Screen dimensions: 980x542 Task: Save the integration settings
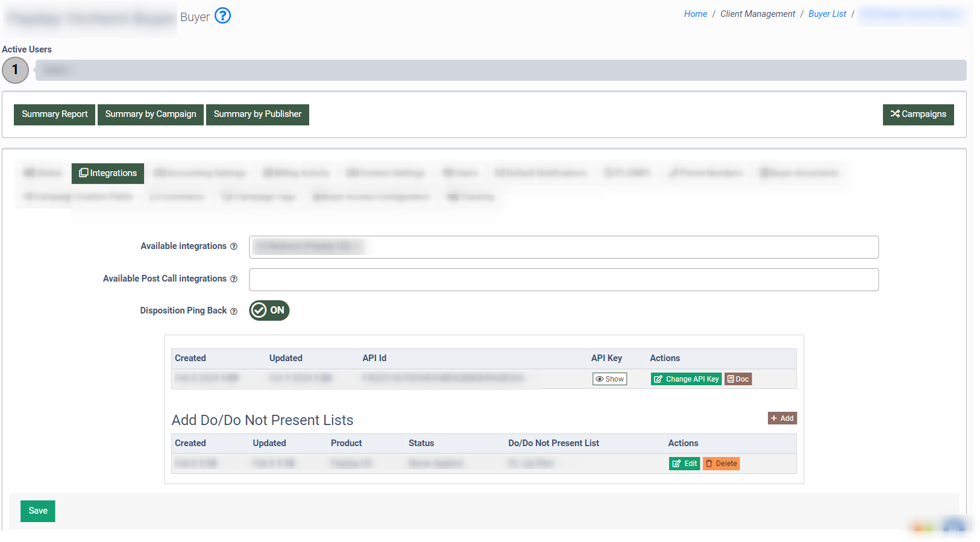tap(38, 511)
